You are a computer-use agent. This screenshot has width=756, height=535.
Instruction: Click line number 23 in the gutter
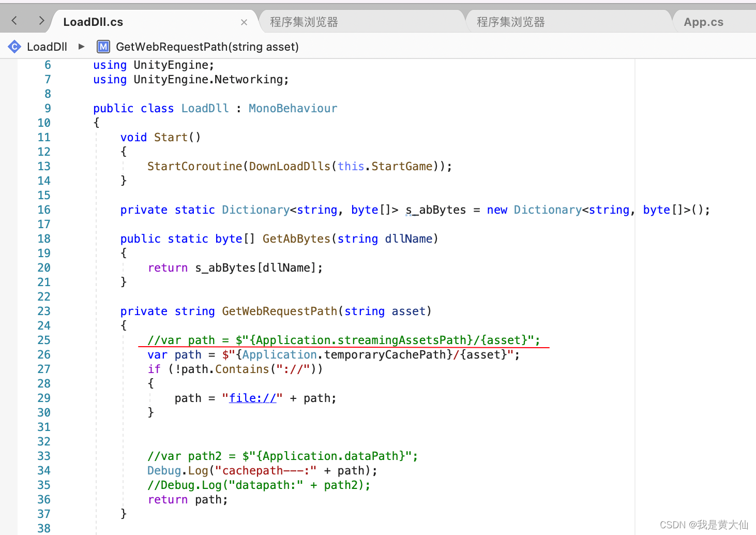pyautogui.click(x=44, y=311)
